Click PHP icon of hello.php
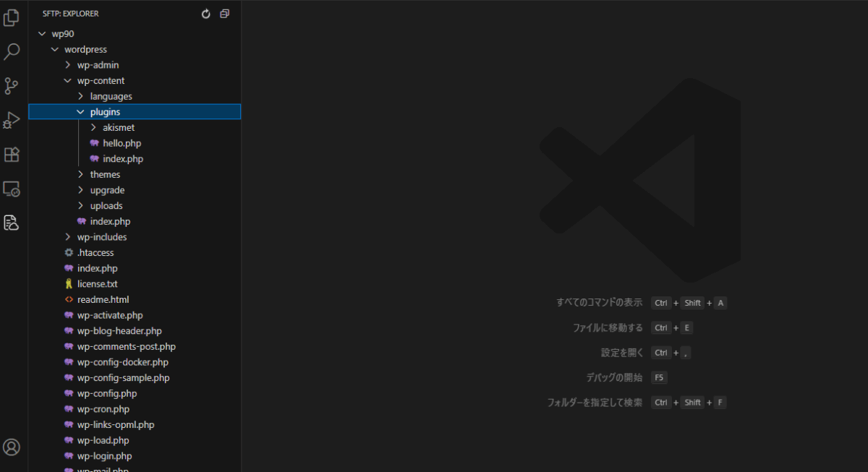The width and height of the screenshot is (868, 472). tap(95, 143)
